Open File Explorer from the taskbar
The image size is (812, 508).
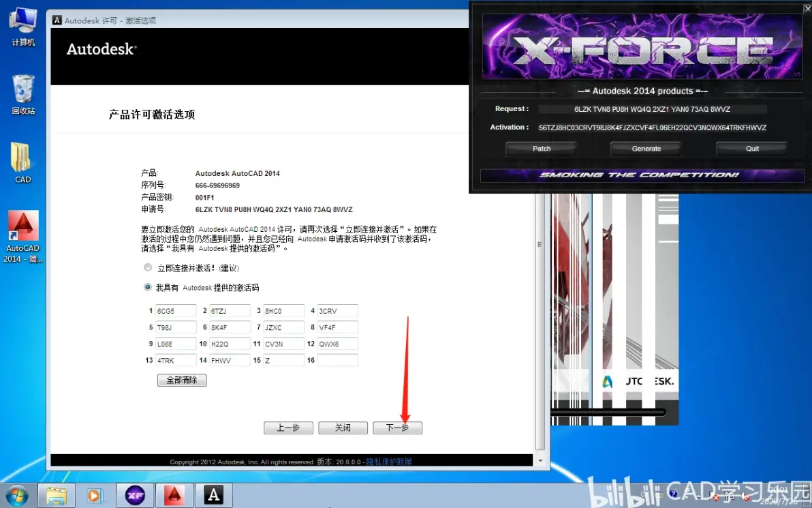(57, 496)
